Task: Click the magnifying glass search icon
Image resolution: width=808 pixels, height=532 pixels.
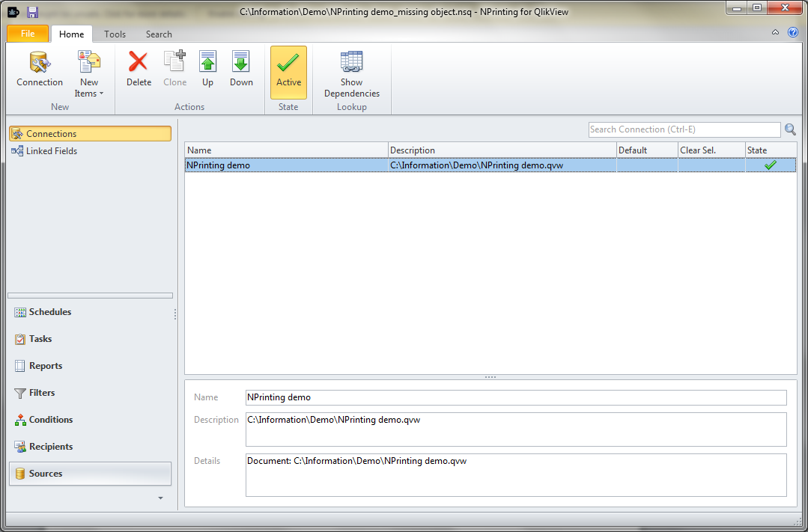Action: point(790,129)
